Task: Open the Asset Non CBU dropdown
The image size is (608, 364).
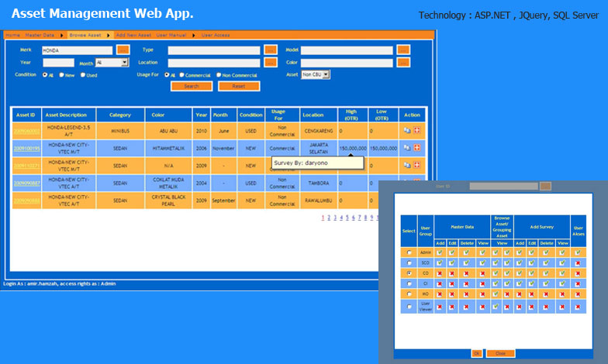Action: coord(316,74)
